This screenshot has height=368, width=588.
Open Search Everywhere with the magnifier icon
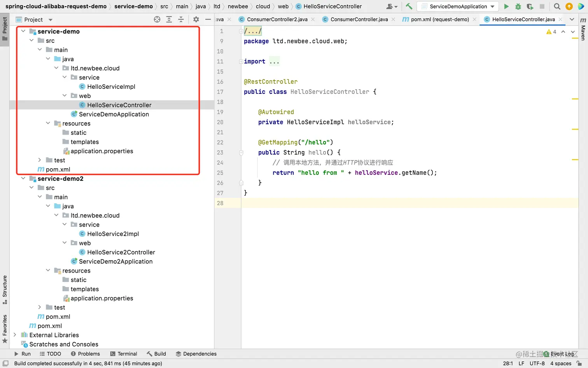(557, 6)
